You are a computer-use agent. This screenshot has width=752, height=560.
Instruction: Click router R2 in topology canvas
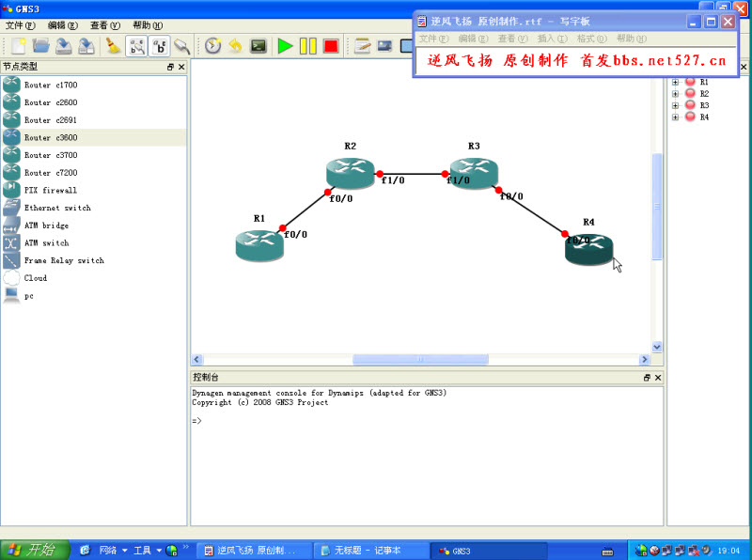pos(350,173)
